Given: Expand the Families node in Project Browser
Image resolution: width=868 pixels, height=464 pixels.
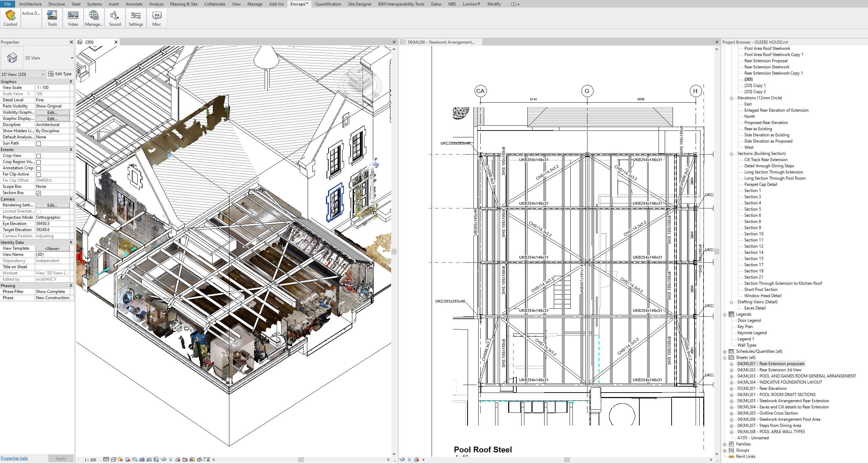Looking at the screenshot, I should [x=725, y=444].
